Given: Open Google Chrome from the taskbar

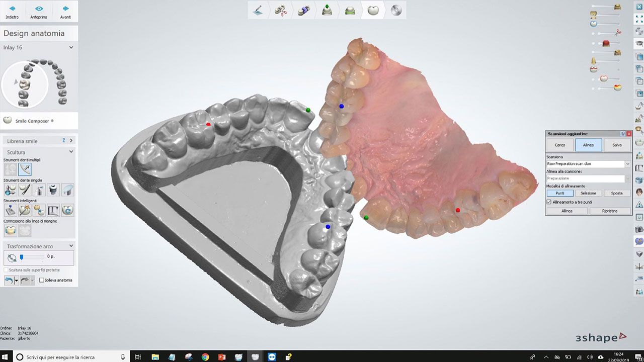Looking at the screenshot, I should (204, 357).
